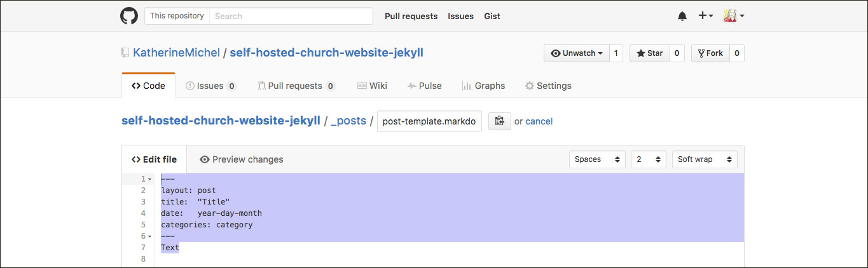Switch to the Preview changes tab

coord(242,159)
